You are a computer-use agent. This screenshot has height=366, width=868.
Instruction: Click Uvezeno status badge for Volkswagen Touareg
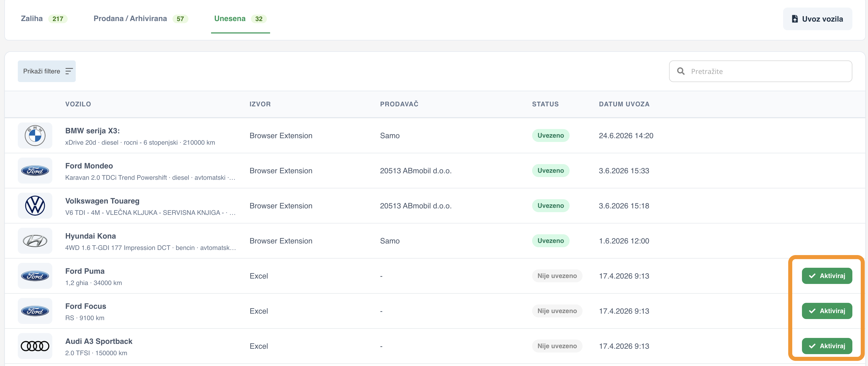point(550,206)
